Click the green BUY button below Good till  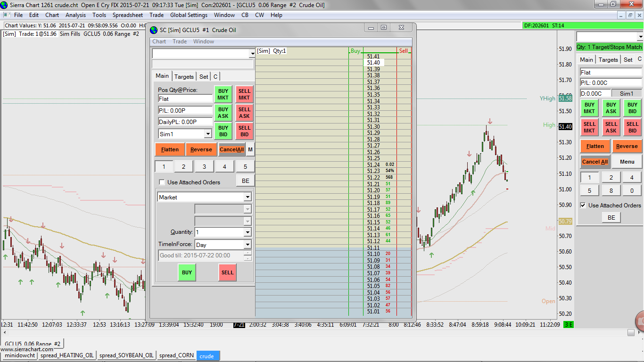[x=187, y=272]
